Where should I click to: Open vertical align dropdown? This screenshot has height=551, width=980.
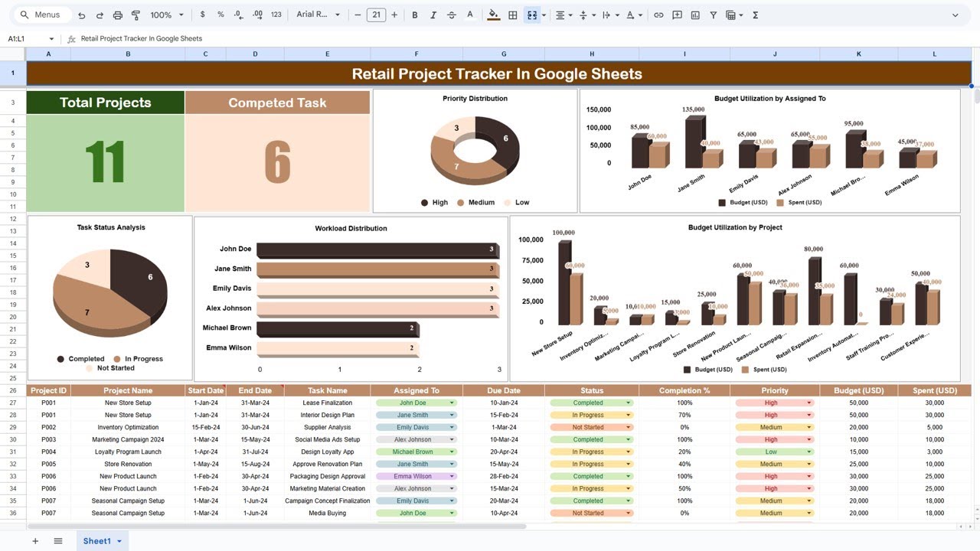(586, 15)
